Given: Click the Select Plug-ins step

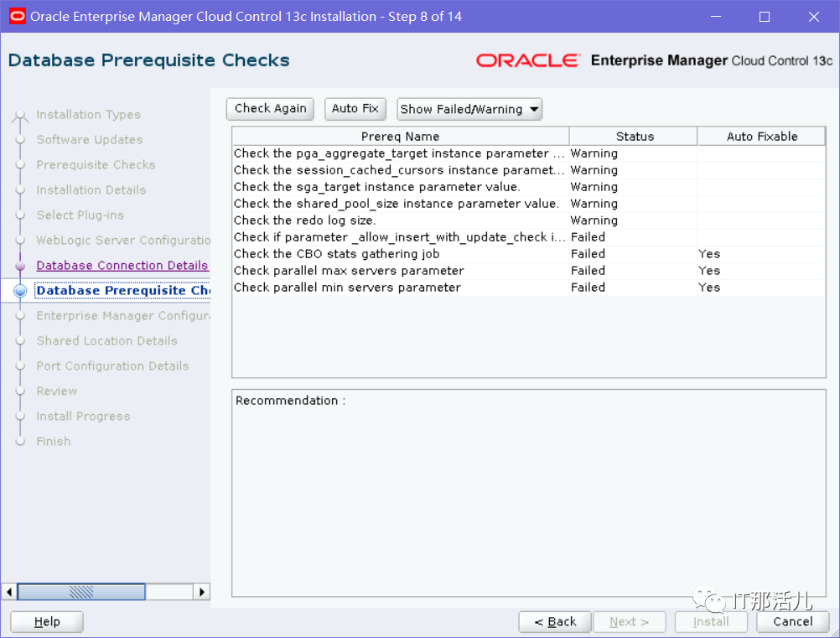Looking at the screenshot, I should [x=80, y=215].
